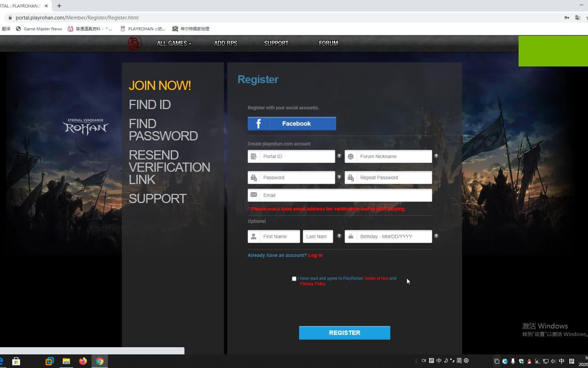Click the blue REGISTER button
Image resolution: width=588 pixels, height=368 pixels.
[345, 333]
